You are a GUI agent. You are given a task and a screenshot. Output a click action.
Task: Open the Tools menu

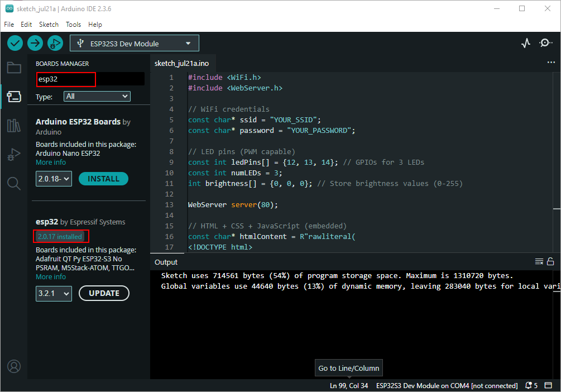pos(73,25)
